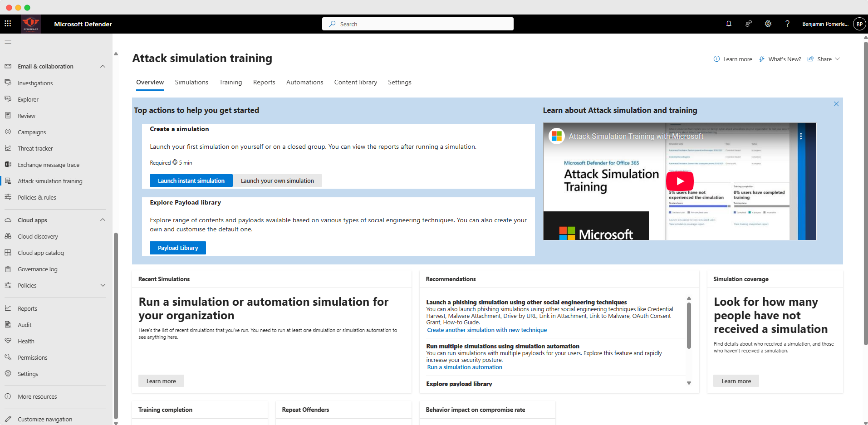Click the Cloud app catalog icon

[x=8, y=252]
